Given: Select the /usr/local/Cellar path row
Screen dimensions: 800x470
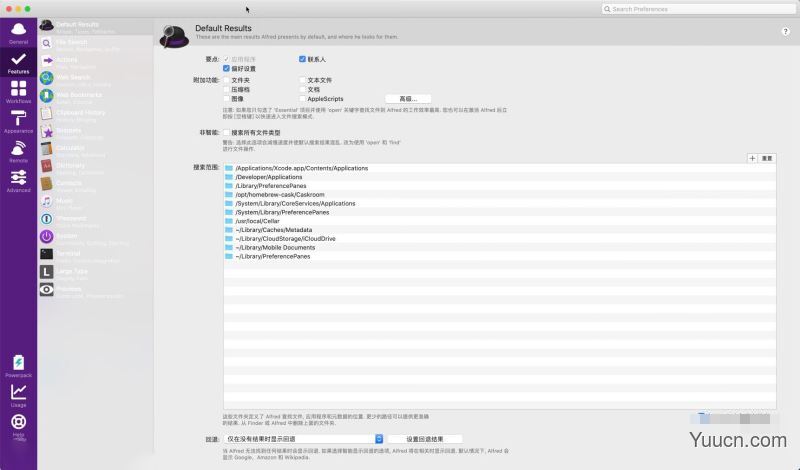Looking at the screenshot, I should pos(499,221).
